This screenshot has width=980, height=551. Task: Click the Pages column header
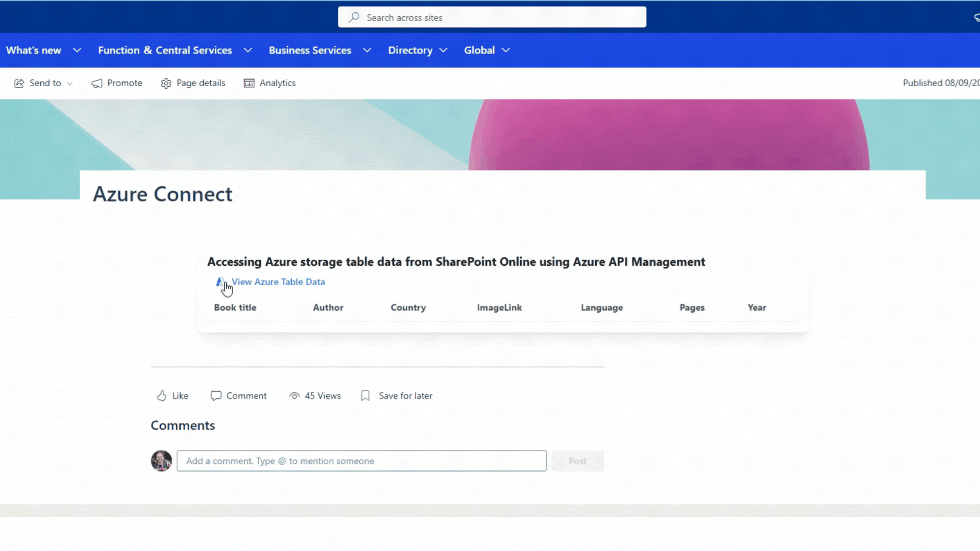(692, 308)
